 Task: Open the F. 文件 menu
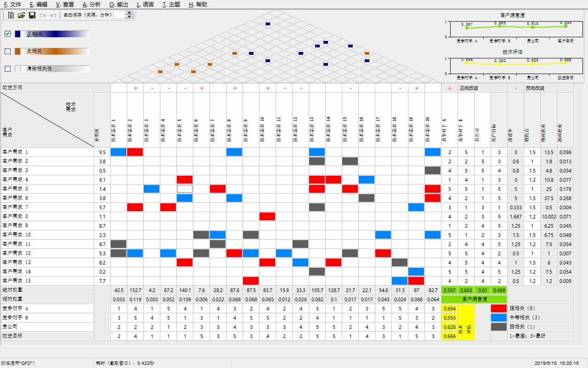pos(12,5)
